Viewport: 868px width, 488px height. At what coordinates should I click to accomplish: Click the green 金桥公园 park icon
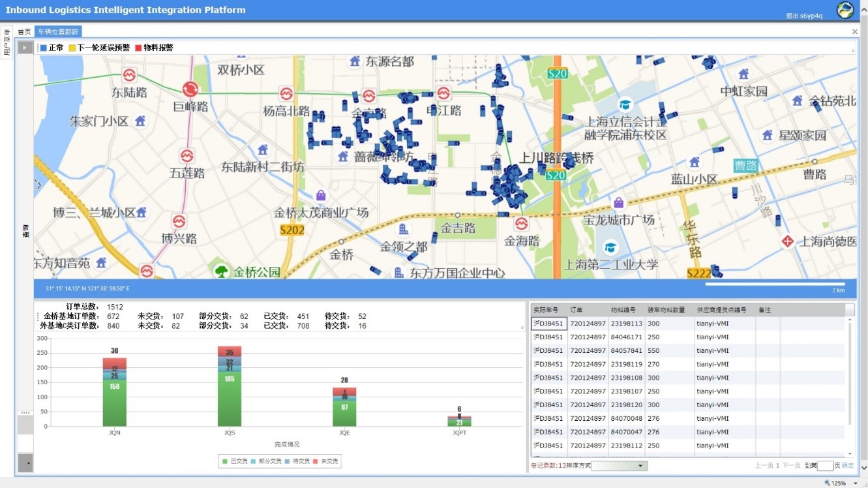click(221, 271)
